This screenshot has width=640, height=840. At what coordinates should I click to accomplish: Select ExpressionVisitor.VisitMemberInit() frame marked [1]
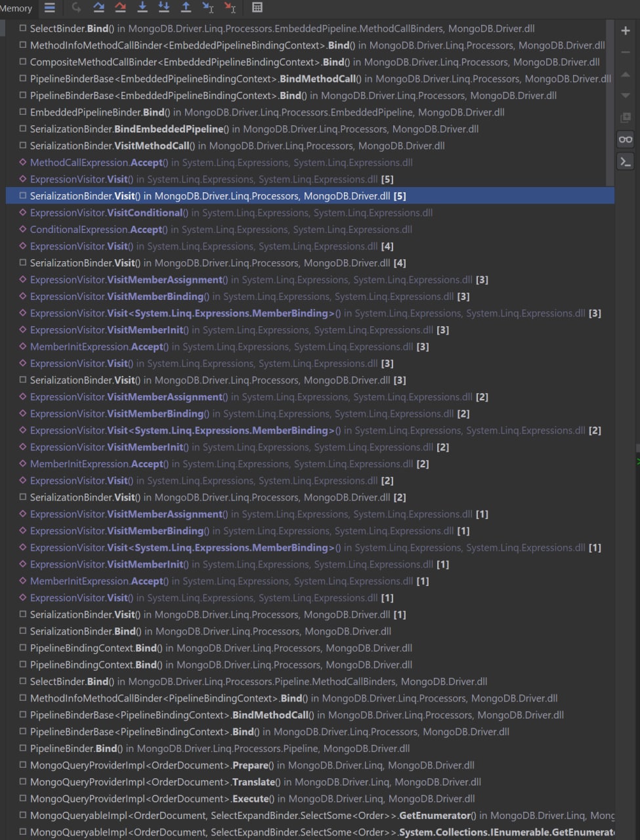310,564
